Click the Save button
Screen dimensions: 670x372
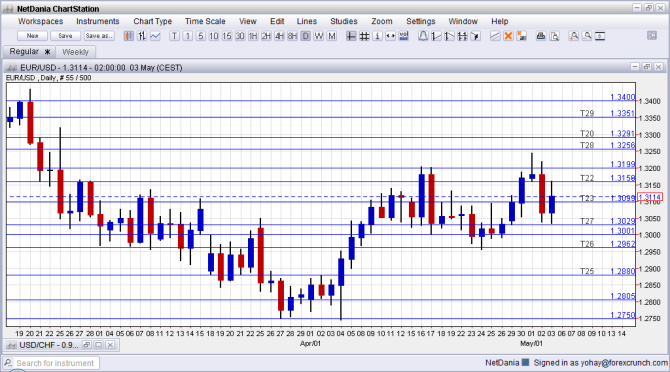[65, 36]
